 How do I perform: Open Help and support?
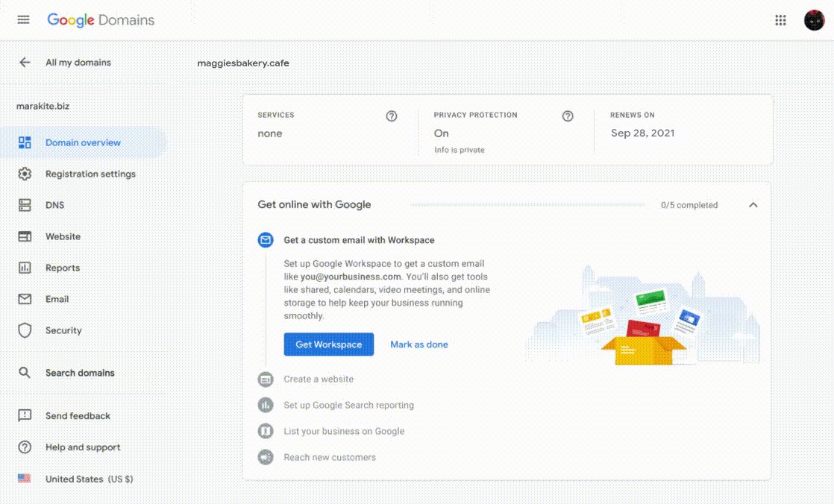click(x=83, y=447)
